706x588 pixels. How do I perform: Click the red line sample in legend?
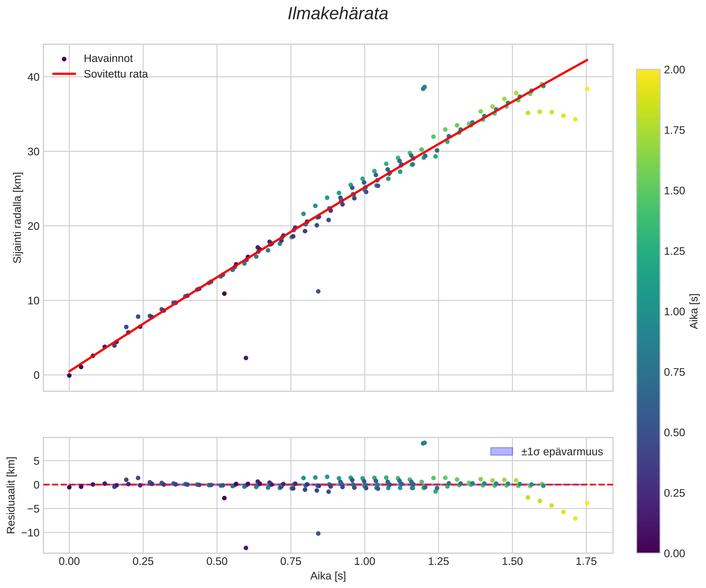click(x=64, y=74)
